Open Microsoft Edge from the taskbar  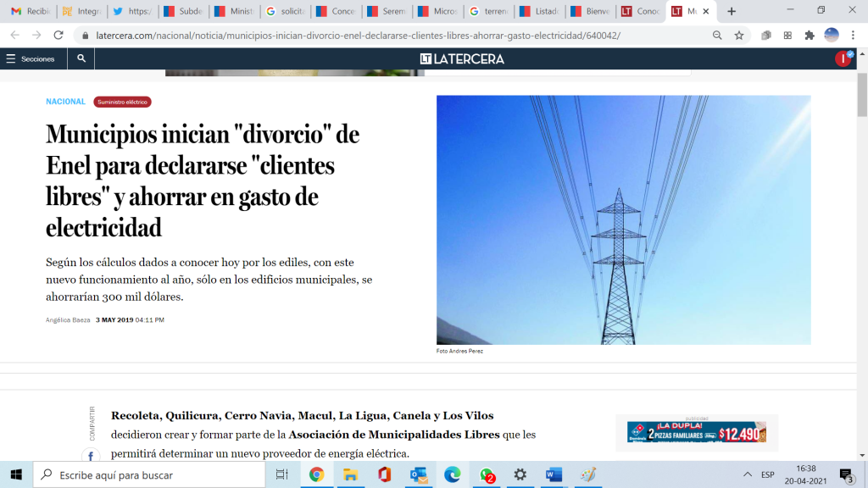pyautogui.click(x=453, y=474)
